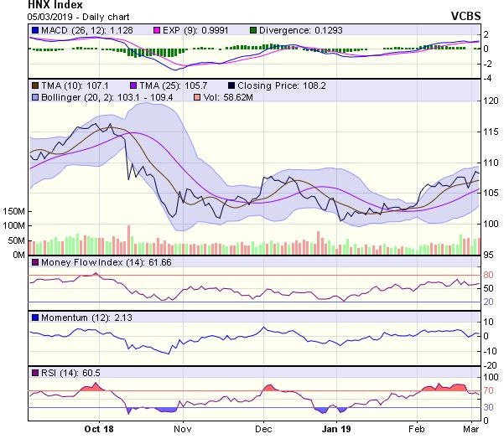Click the light blue Bollinger legend swatch
Screen dimensions: 504x444
(34, 98)
